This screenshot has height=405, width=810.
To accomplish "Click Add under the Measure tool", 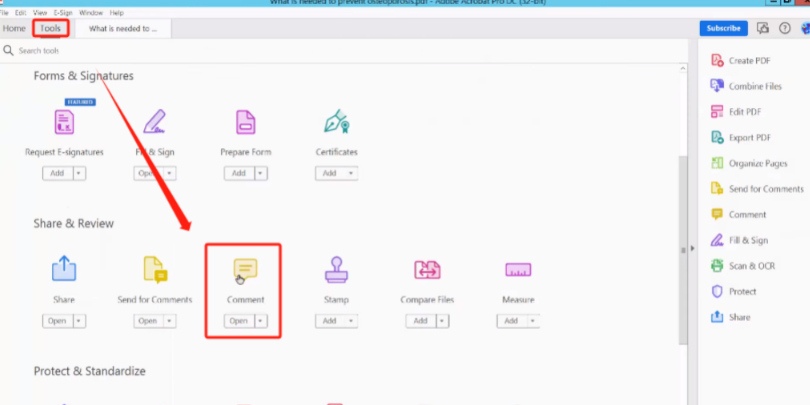I will [x=512, y=321].
